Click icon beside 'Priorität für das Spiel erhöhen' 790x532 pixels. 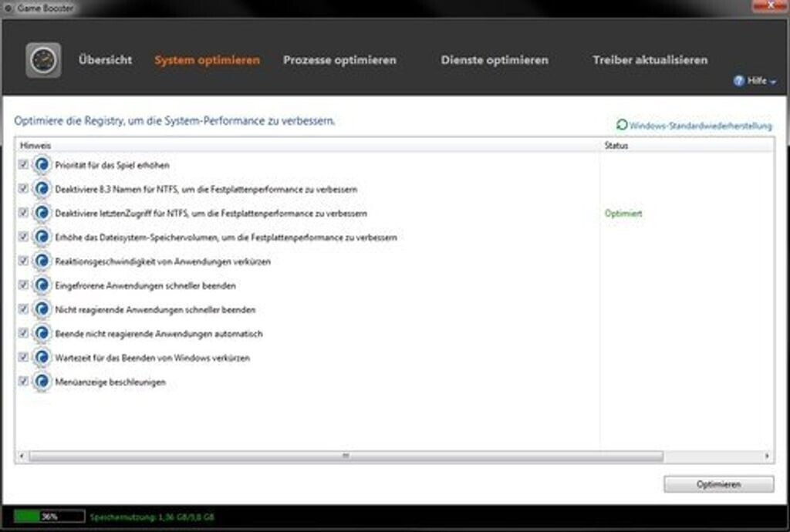coord(42,164)
